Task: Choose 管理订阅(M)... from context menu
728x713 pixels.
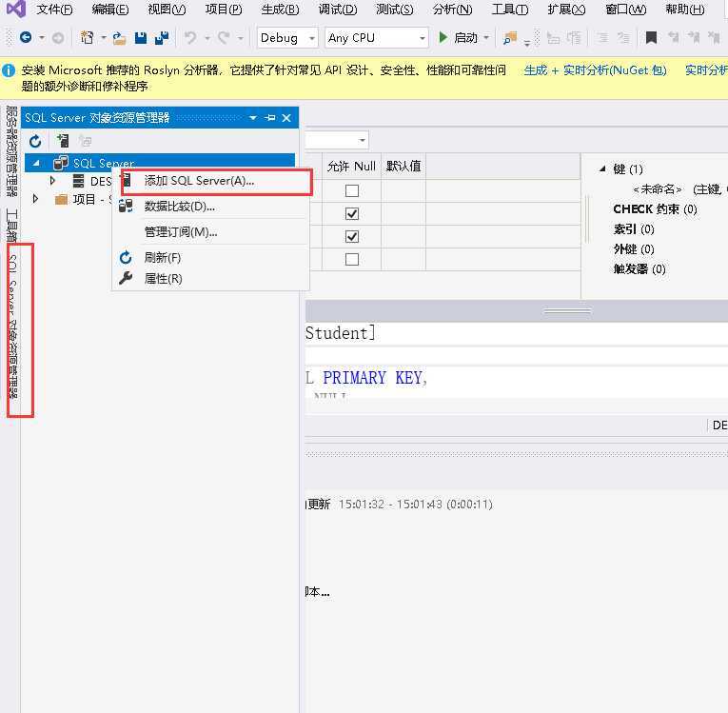Action: [211, 231]
